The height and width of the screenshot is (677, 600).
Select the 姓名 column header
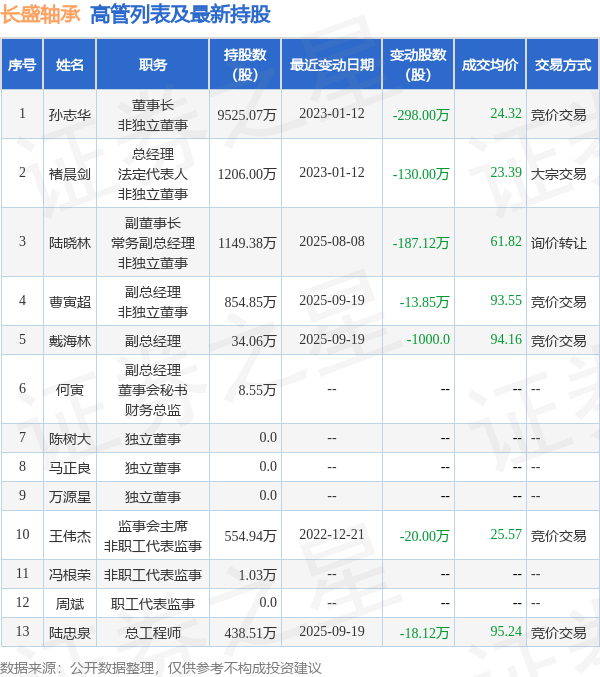point(69,65)
